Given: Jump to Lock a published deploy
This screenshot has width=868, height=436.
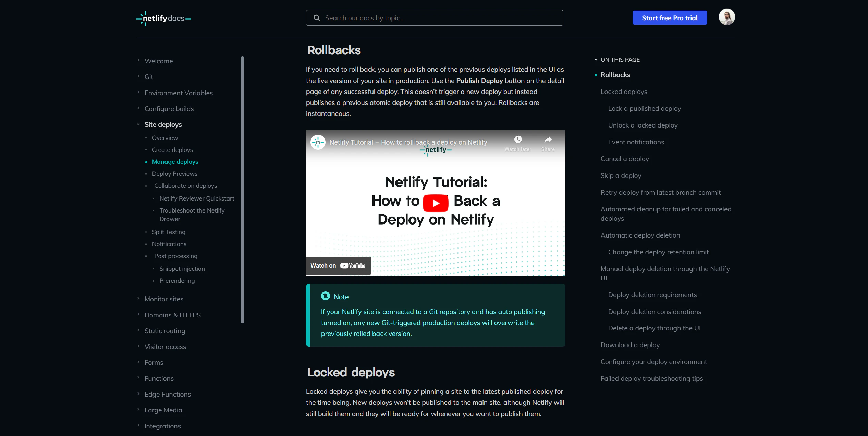Looking at the screenshot, I should click(x=644, y=108).
